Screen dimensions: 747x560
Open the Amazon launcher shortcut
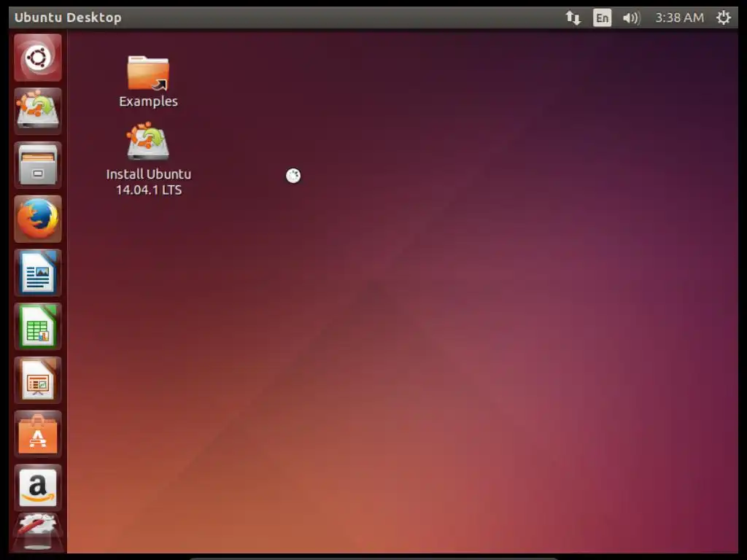click(x=38, y=488)
